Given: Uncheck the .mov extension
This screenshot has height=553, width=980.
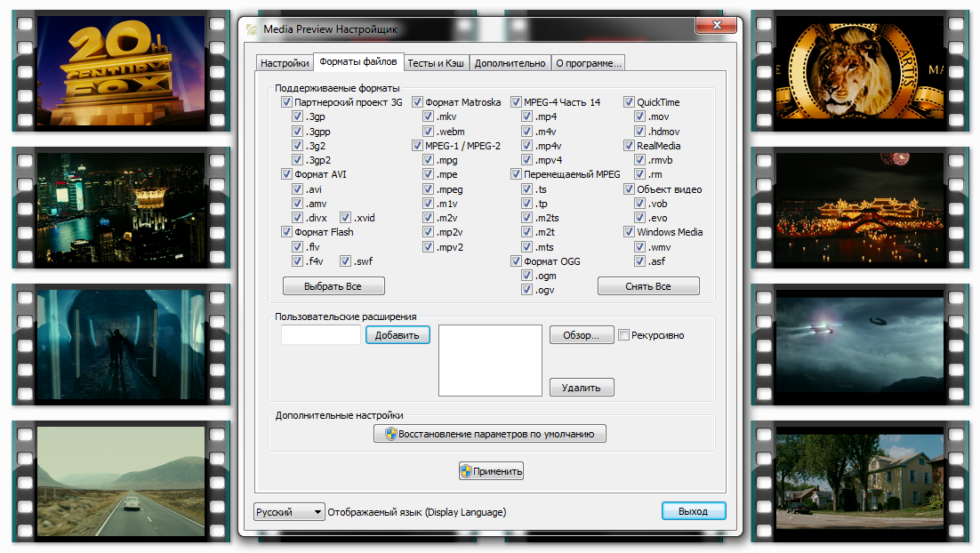Looking at the screenshot, I should click(x=640, y=116).
